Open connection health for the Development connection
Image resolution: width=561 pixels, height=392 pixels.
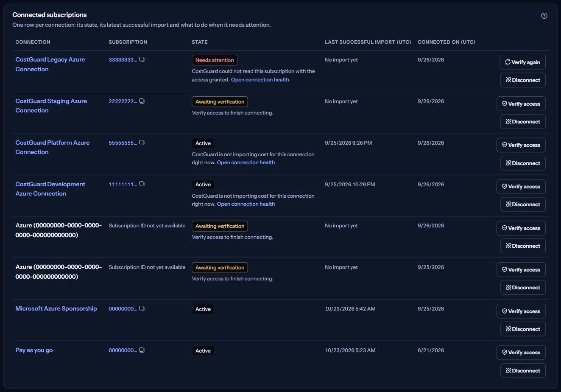tap(246, 204)
